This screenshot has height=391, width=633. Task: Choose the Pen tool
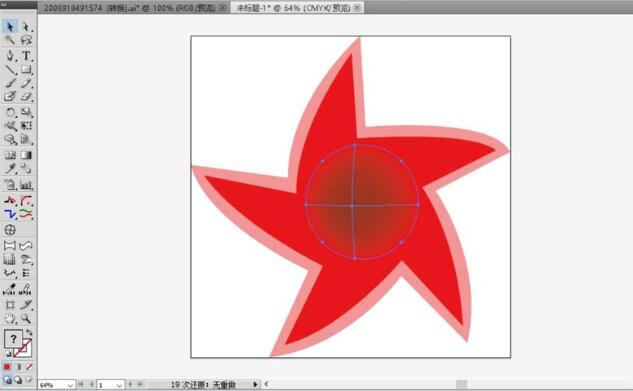[x=10, y=55]
